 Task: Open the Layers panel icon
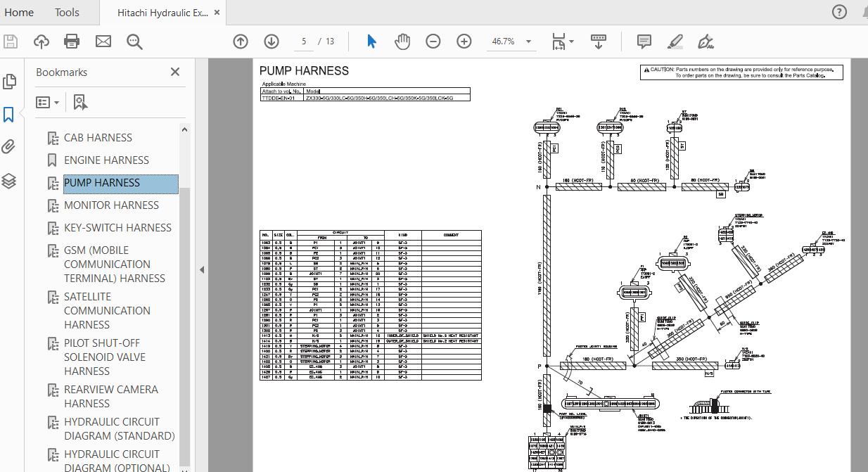coord(9,181)
